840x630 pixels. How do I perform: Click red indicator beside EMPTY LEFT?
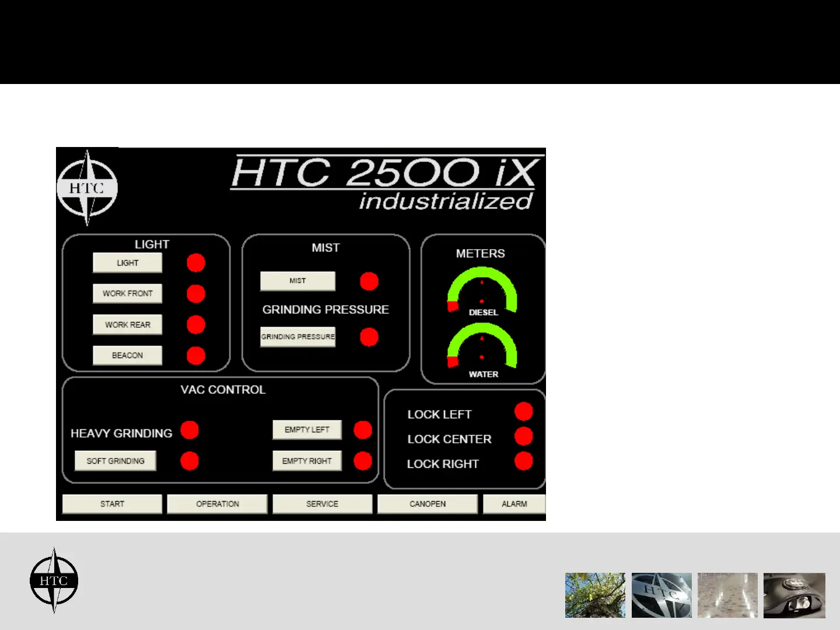(363, 430)
